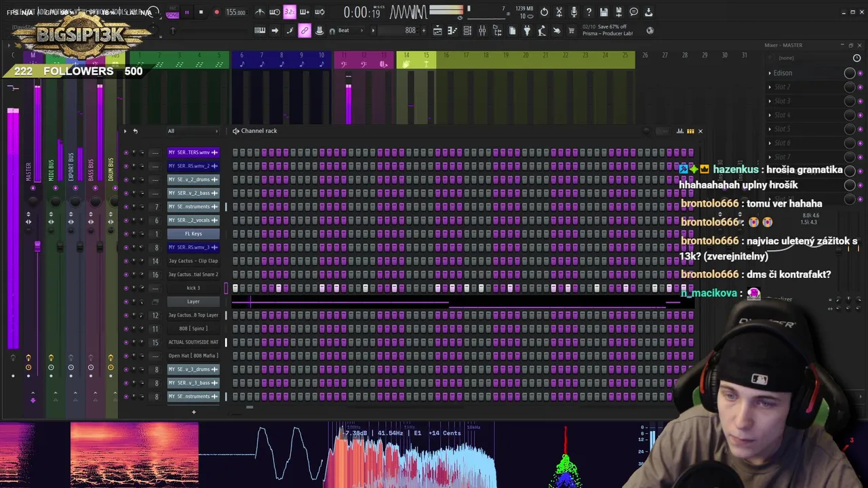This screenshot has width=868, height=488.
Task: Mute the kick 3 channel with its toggle
Action: click(125, 288)
